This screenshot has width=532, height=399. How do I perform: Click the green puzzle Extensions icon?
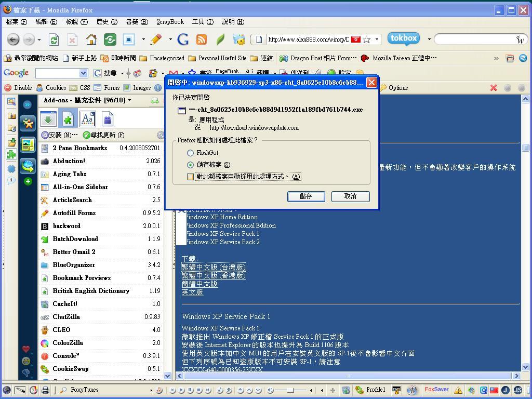(68, 119)
